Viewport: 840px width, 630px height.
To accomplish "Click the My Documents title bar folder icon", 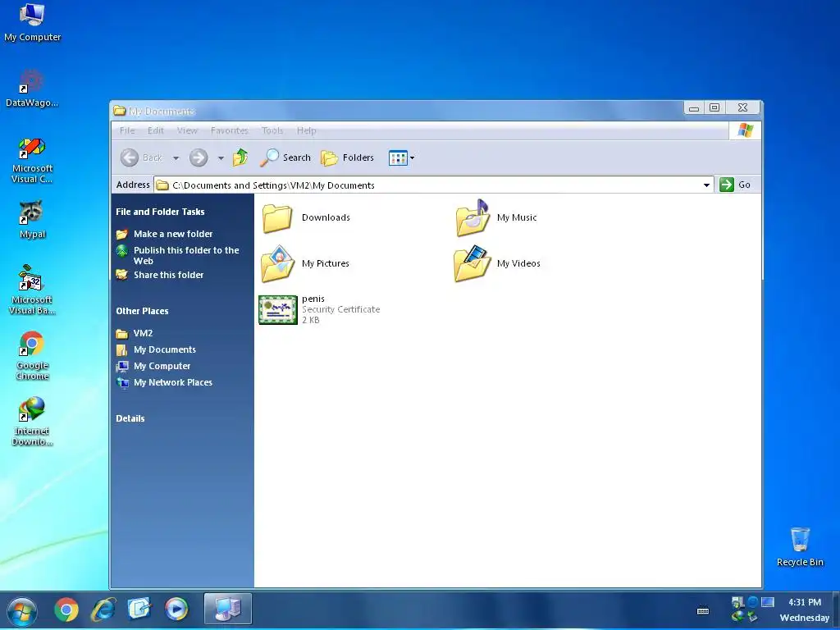I will [x=120, y=111].
